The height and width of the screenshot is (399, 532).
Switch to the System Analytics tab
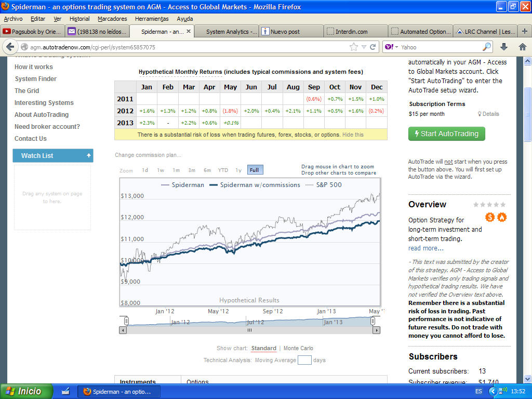227,31
